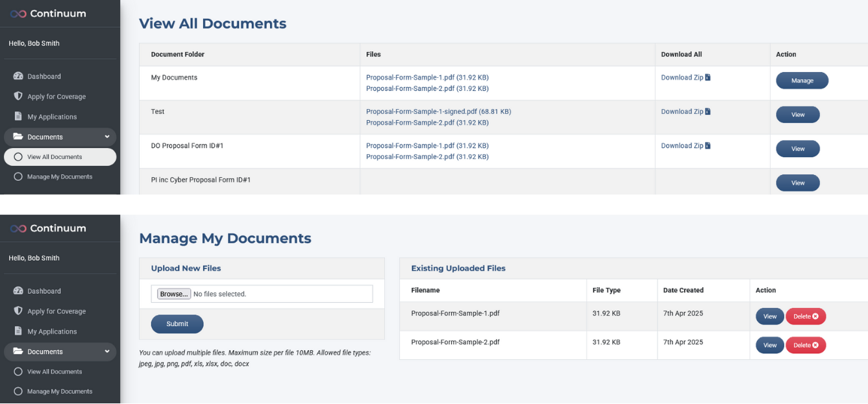Click the Continuum logo on View All Documents page
Image resolution: width=868 pixels, height=404 pixels.
(x=48, y=14)
